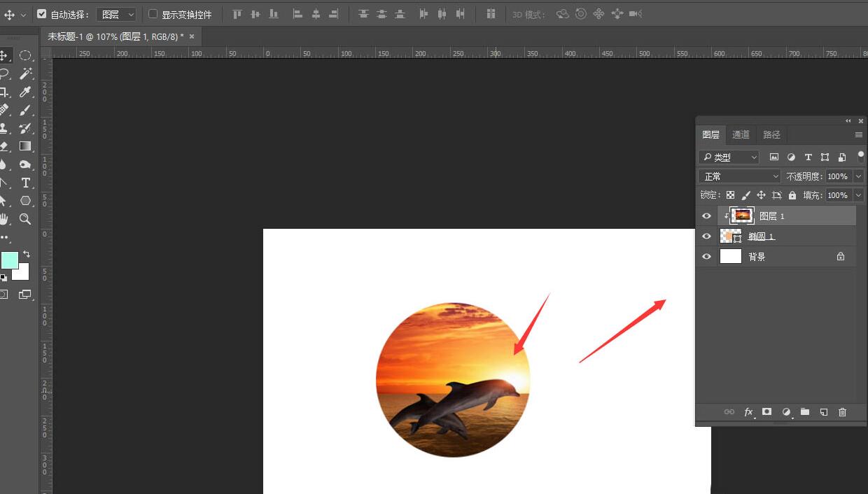Create a new adjustment layer
868x494 pixels.
tap(786, 412)
